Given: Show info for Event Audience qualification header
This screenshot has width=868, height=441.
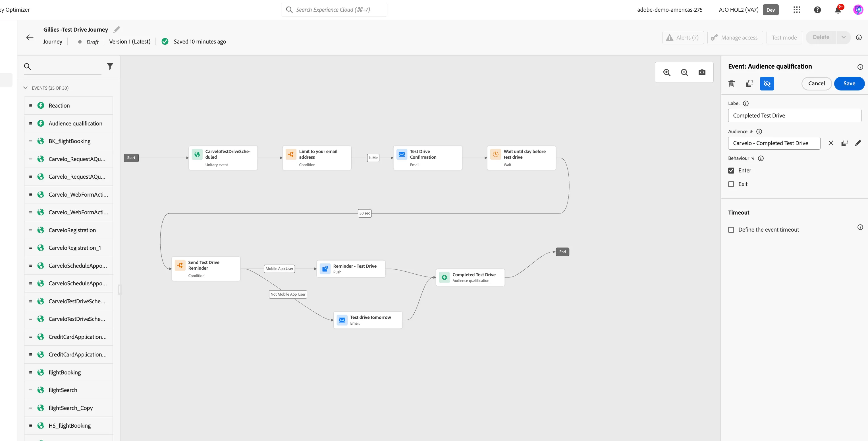Looking at the screenshot, I should pos(860,67).
